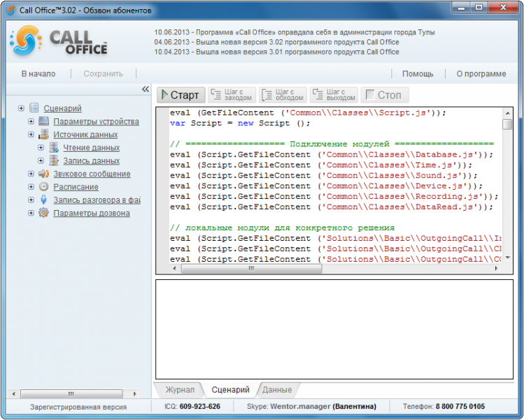Click tree panel scroll right arrow

click(x=135, y=393)
